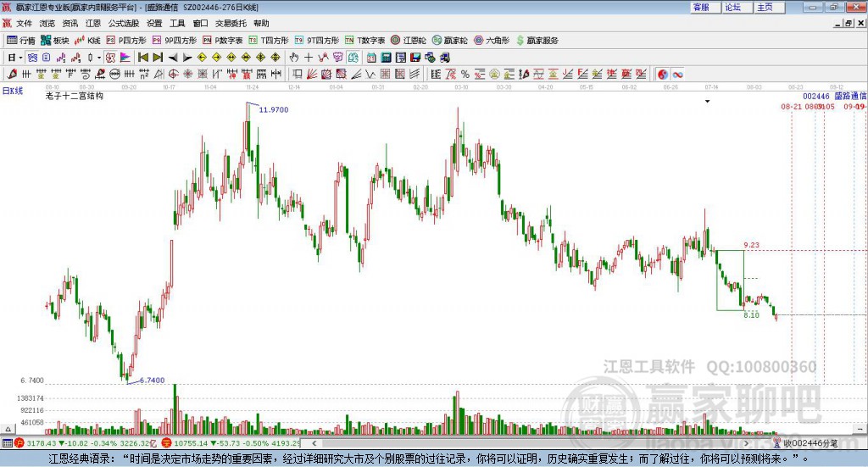
Task: Open the 窗口 menu
Action: (200, 23)
